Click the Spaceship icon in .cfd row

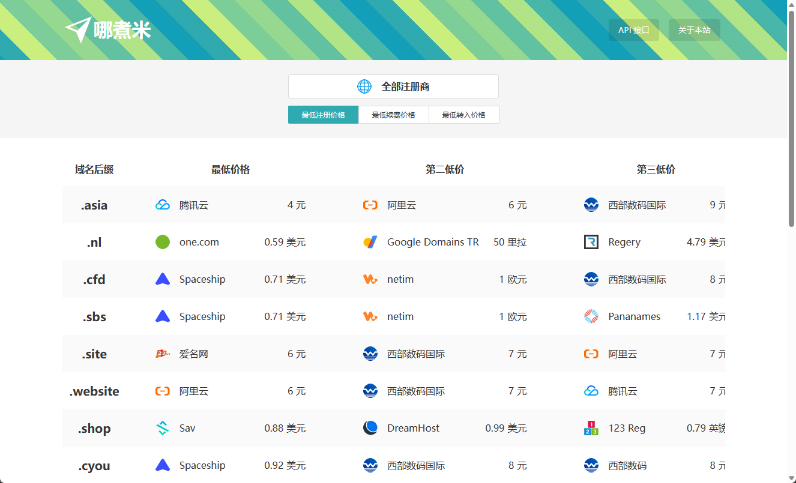point(162,279)
